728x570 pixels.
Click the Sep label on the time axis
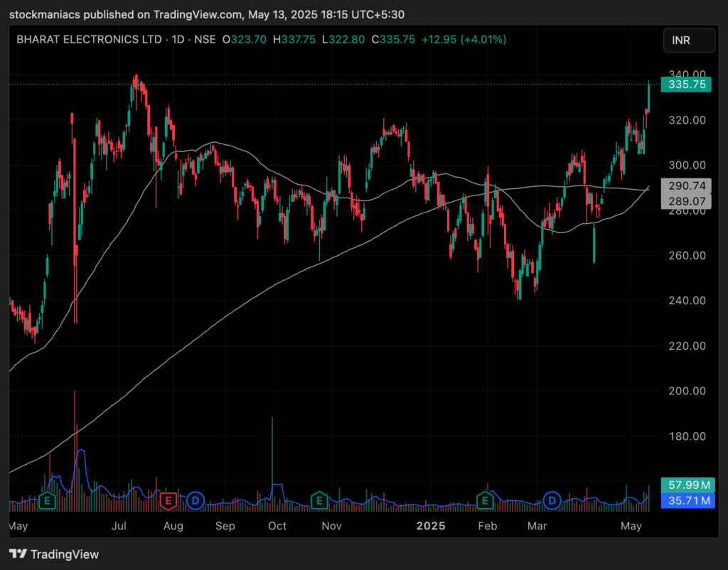pos(225,526)
